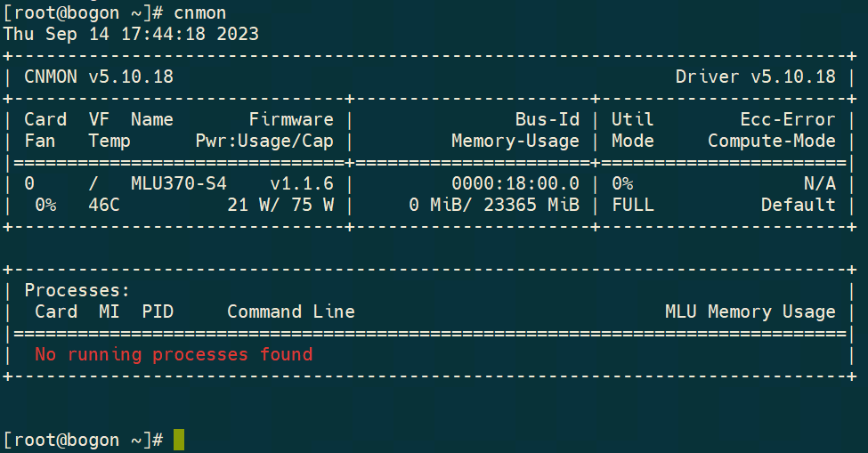Click the green terminal cursor block
The height and width of the screenshot is (453, 868).
(x=179, y=440)
